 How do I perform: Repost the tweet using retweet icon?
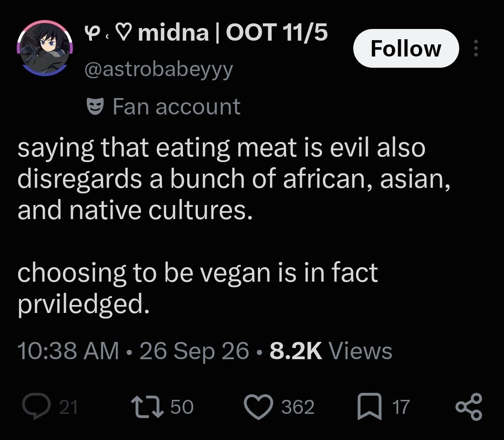(147, 406)
